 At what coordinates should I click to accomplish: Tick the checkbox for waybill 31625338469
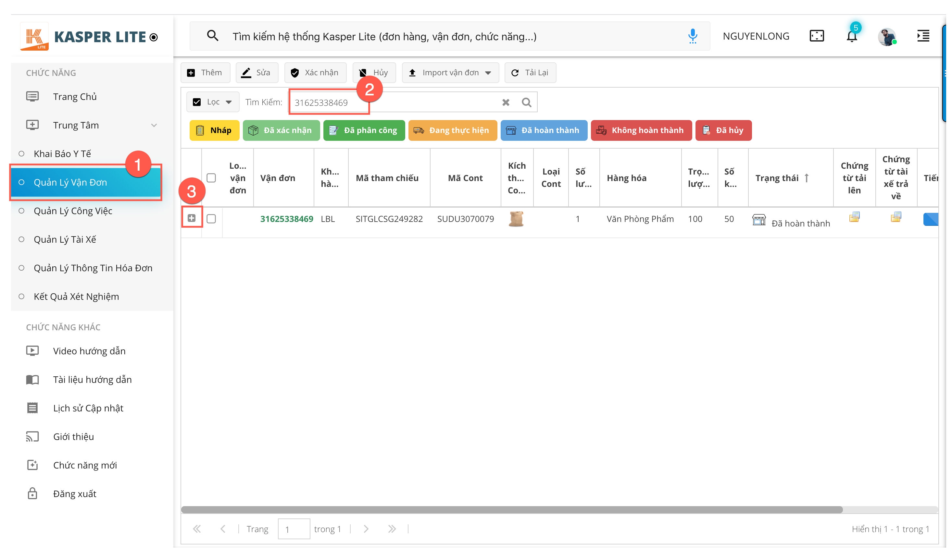[211, 219]
